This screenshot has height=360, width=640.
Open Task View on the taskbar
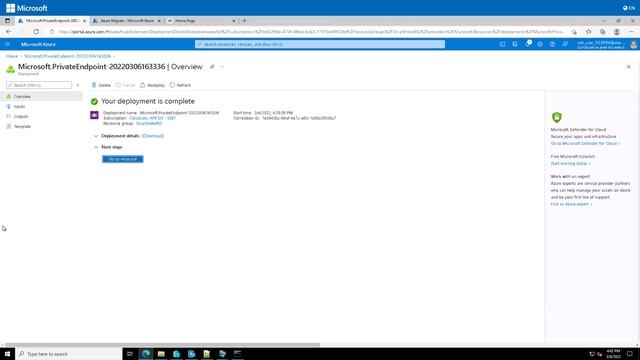[x=130, y=354]
